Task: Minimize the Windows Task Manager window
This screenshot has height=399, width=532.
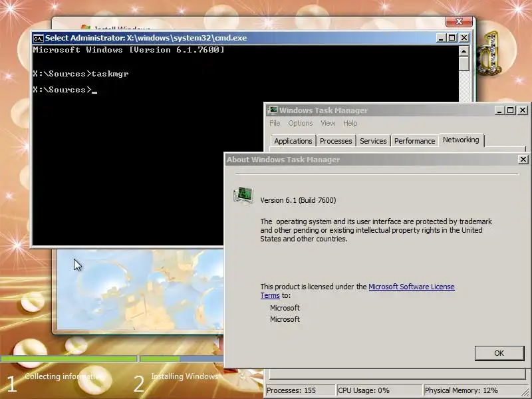Action: click(499, 110)
